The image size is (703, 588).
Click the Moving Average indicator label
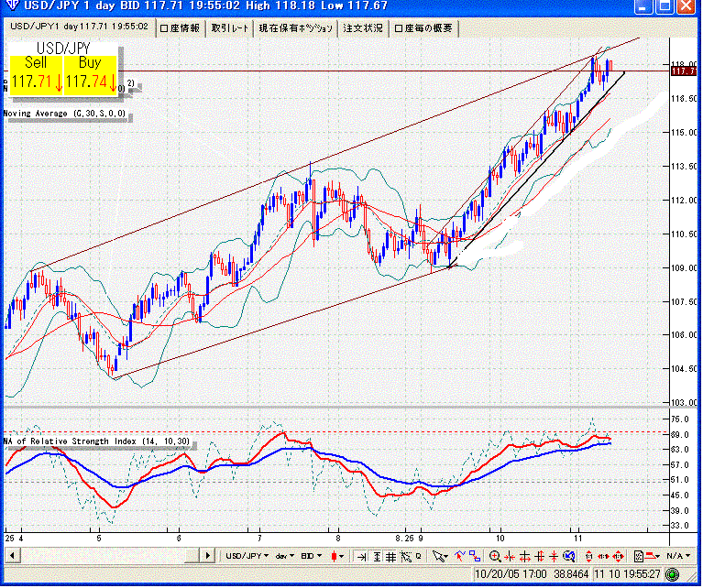63,114
